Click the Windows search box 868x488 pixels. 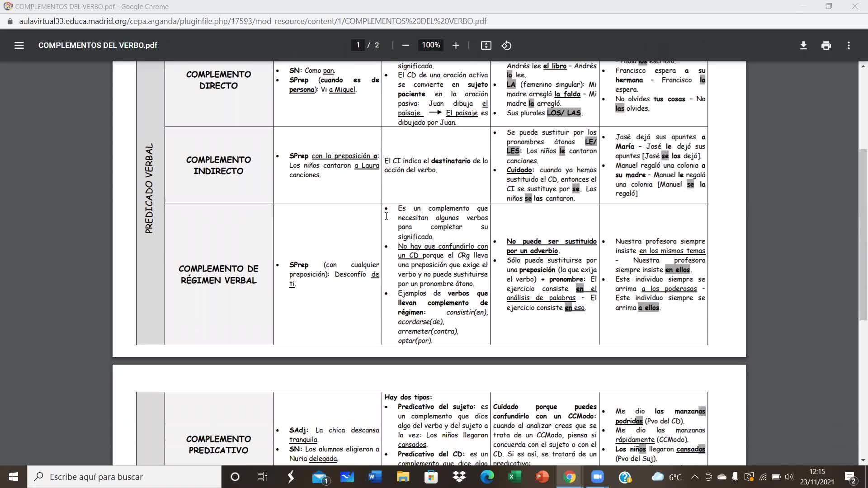pyautogui.click(x=124, y=477)
